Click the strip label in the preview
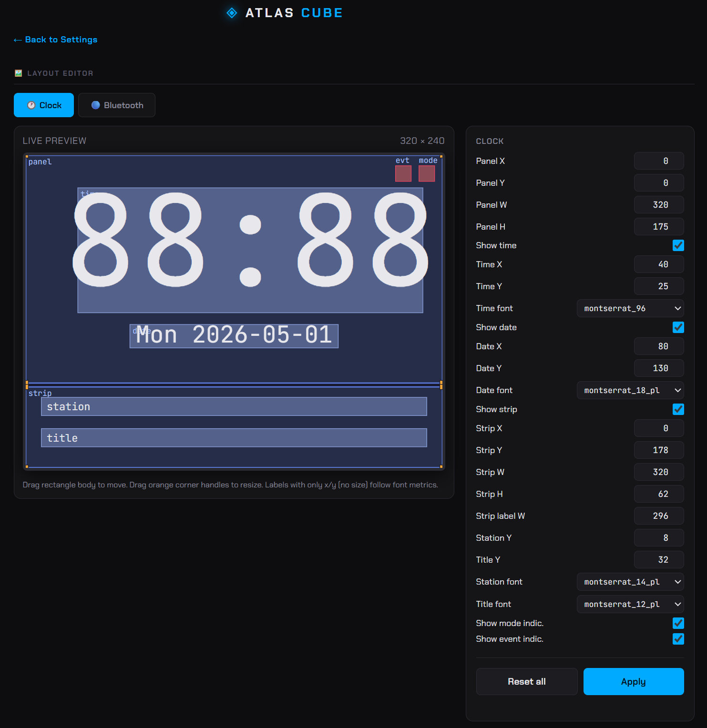Screen dimensions: 707x728 coord(40,393)
